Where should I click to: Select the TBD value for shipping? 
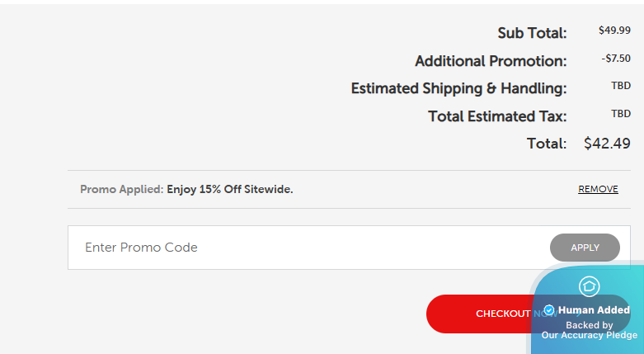point(621,86)
